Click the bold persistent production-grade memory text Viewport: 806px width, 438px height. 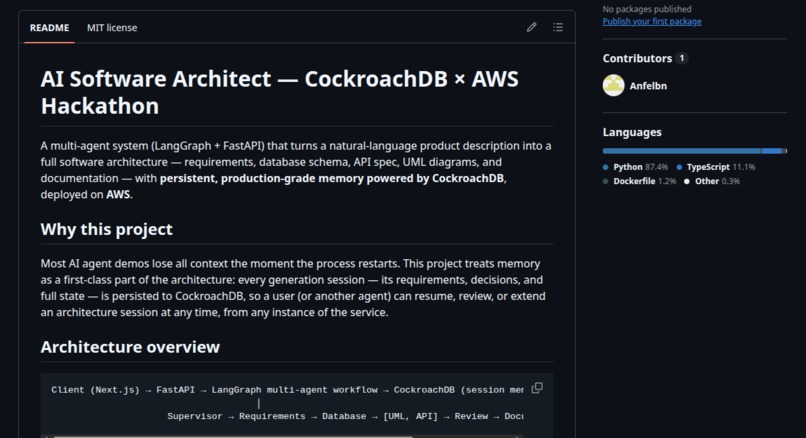pos(332,178)
